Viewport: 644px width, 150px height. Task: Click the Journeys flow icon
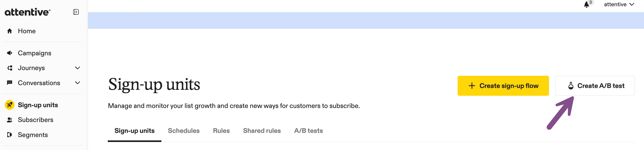point(10,68)
